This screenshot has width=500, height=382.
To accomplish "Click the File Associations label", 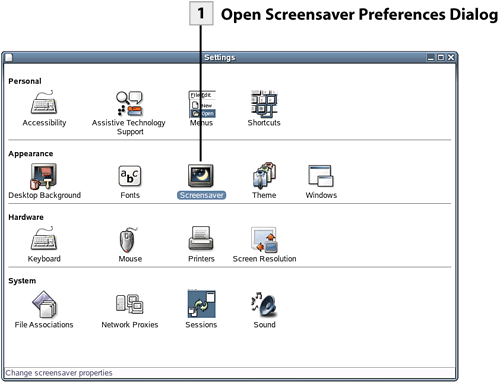I will point(44,325).
